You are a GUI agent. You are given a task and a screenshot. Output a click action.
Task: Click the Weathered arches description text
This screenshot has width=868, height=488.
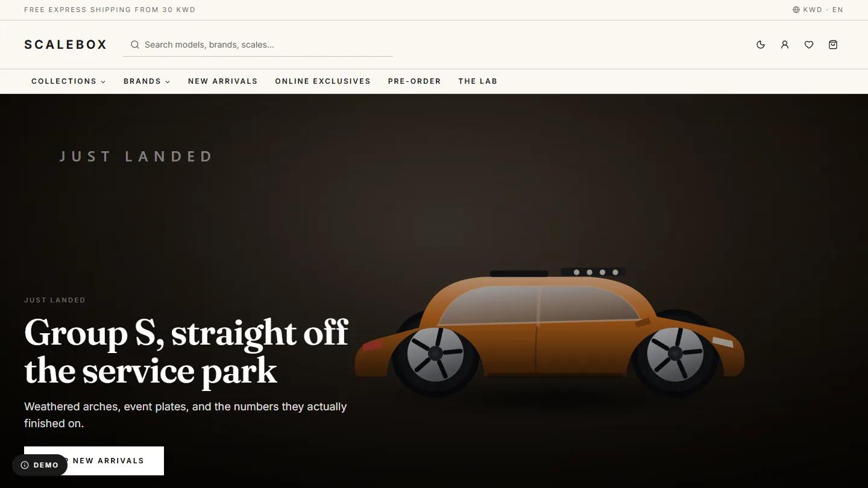coord(186,415)
